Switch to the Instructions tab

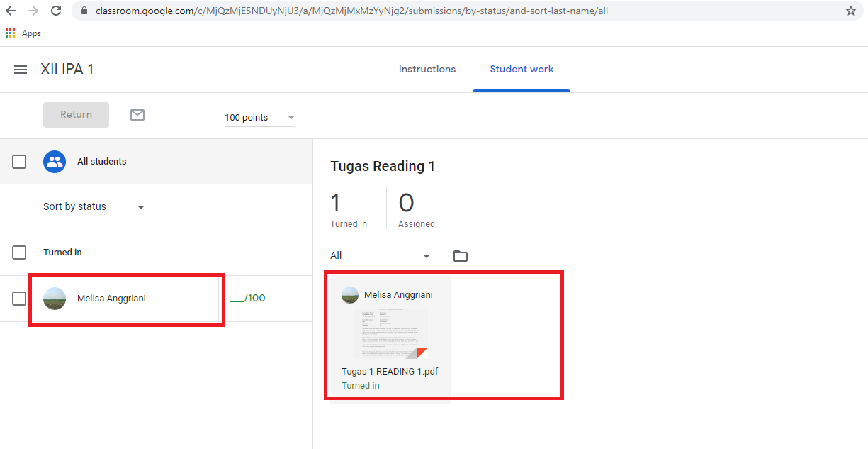pos(427,70)
